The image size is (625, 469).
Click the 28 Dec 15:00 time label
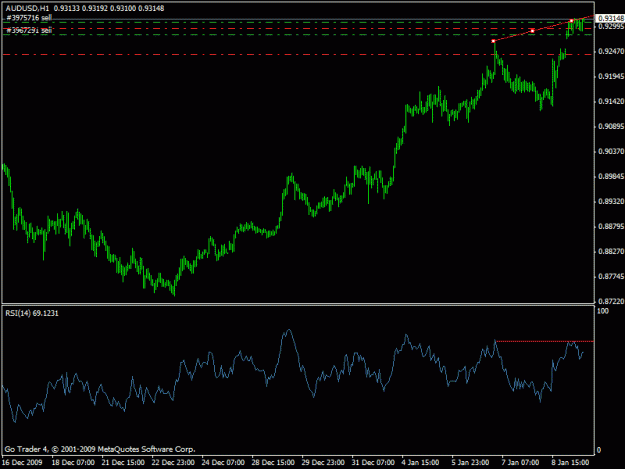point(273,463)
